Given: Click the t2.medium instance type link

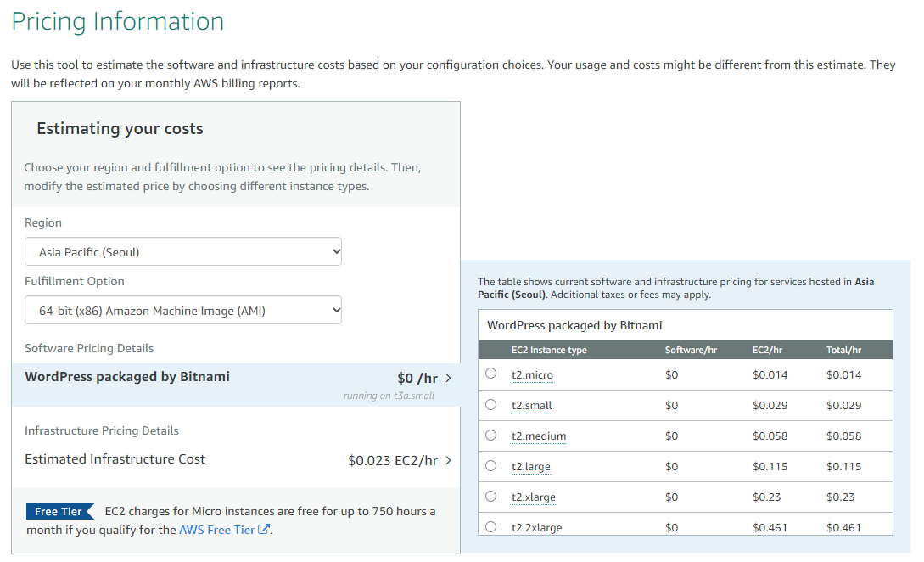Looking at the screenshot, I should click(539, 436).
